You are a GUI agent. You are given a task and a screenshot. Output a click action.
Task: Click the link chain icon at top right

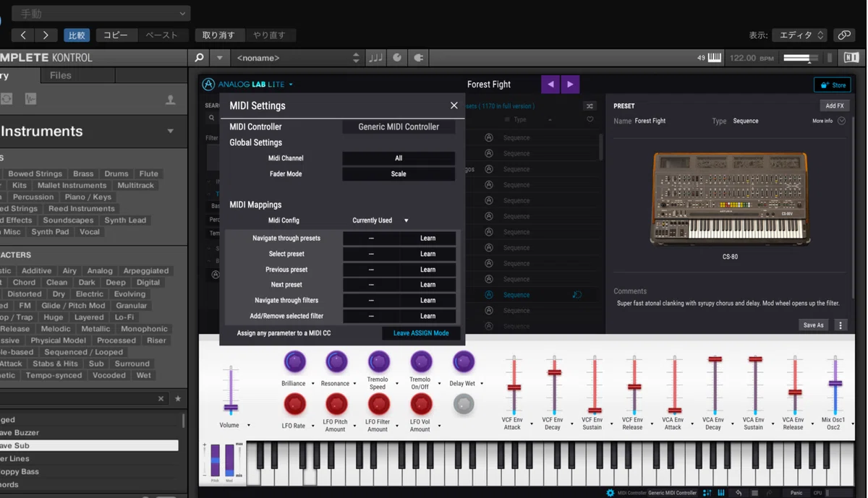coord(843,35)
